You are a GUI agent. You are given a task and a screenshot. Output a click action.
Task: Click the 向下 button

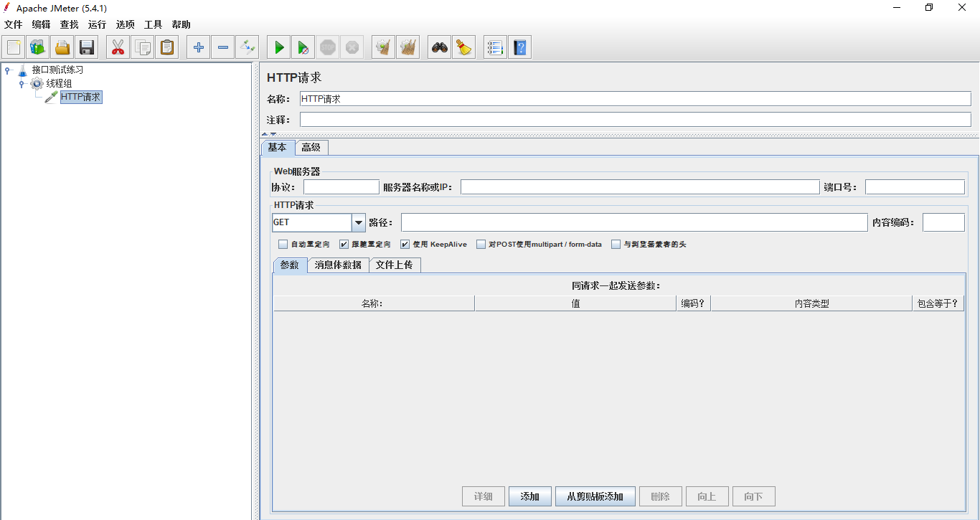(754, 496)
